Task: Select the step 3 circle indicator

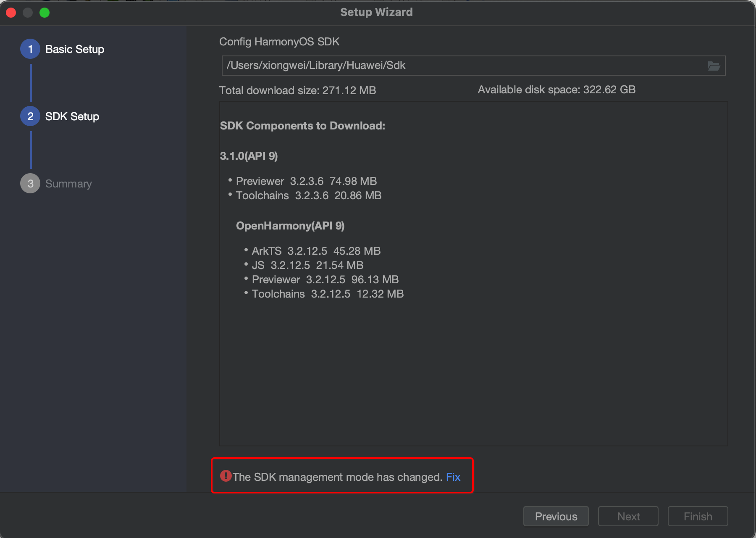Action: pos(30,184)
